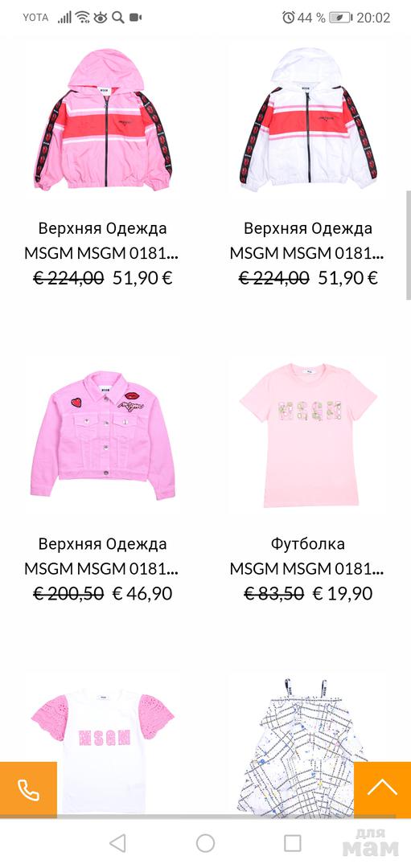
Task: Tap the battery icon in status bar
Action: [x=341, y=18]
